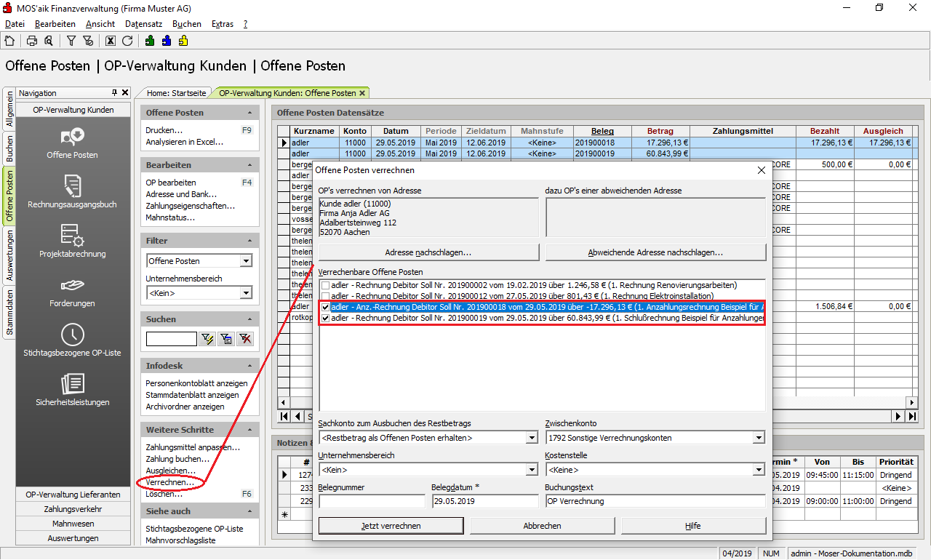The width and height of the screenshot is (931, 560).
Task: Click the refresh arrow toolbar icon
Action: tap(127, 41)
